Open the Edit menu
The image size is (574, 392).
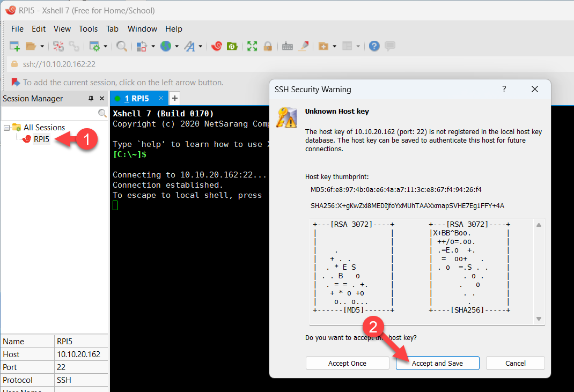(x=39, y=29)
